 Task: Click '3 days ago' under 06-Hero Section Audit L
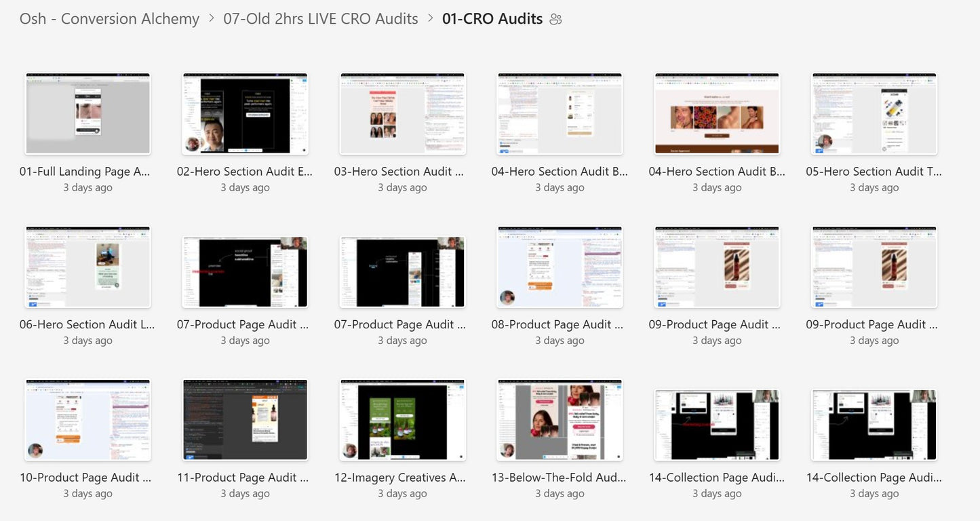click(87, 341)
